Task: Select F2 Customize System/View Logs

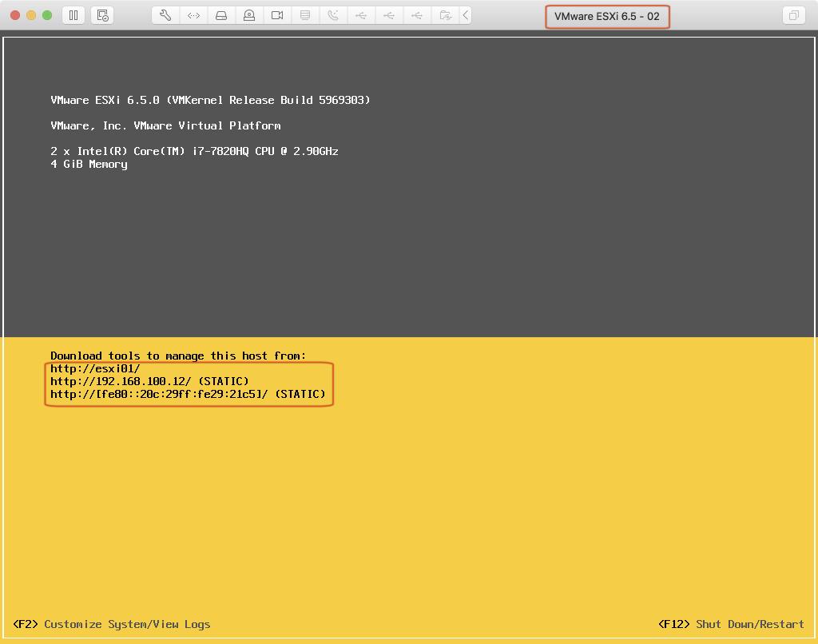Action: (x=112, y=624)
